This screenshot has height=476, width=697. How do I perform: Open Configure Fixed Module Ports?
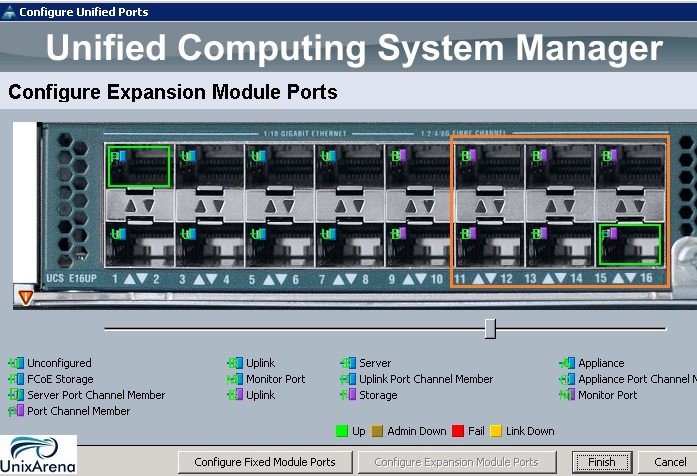265,462
